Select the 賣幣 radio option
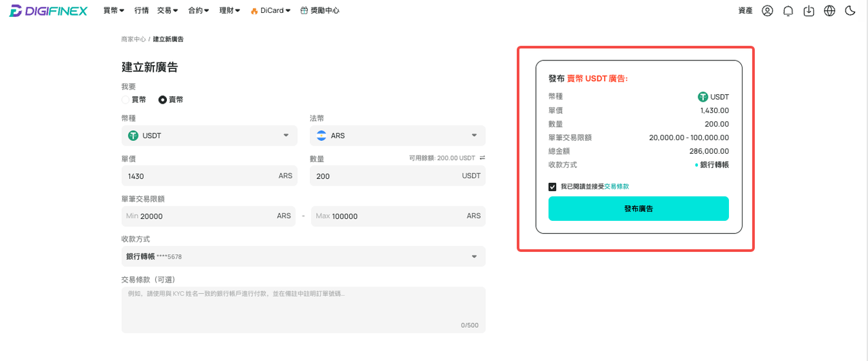 point(163,100)
